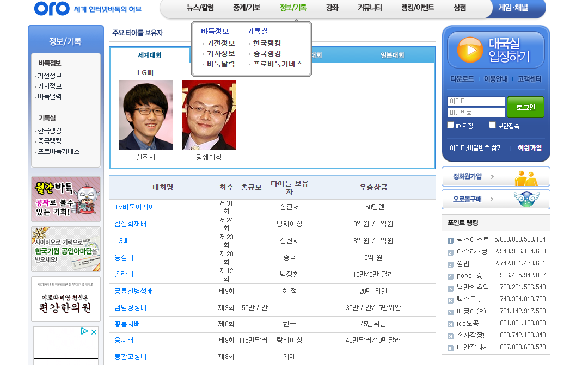Click 아이디/비밀번호 찾기 link
The width and height of the screenshot is (588, 365).
pos(475,148)
